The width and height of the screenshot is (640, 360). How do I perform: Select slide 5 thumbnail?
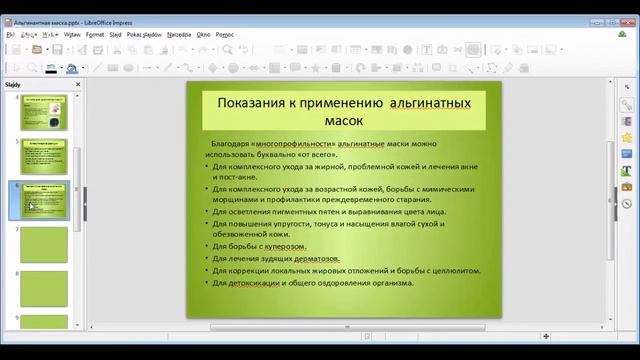(44, 157)
